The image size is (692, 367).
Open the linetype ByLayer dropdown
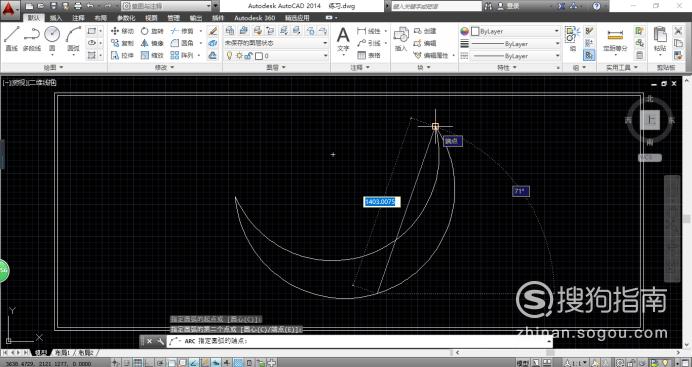[515, 56]
